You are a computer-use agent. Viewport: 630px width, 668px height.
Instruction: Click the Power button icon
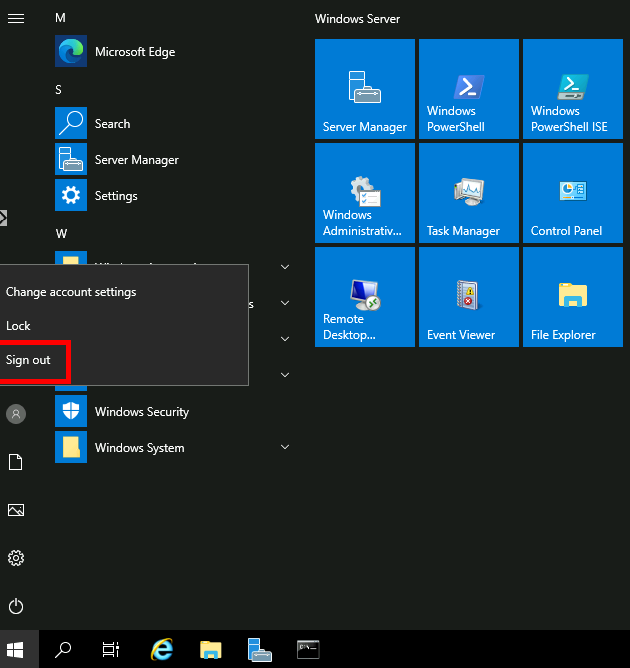[x=16, y=606]
